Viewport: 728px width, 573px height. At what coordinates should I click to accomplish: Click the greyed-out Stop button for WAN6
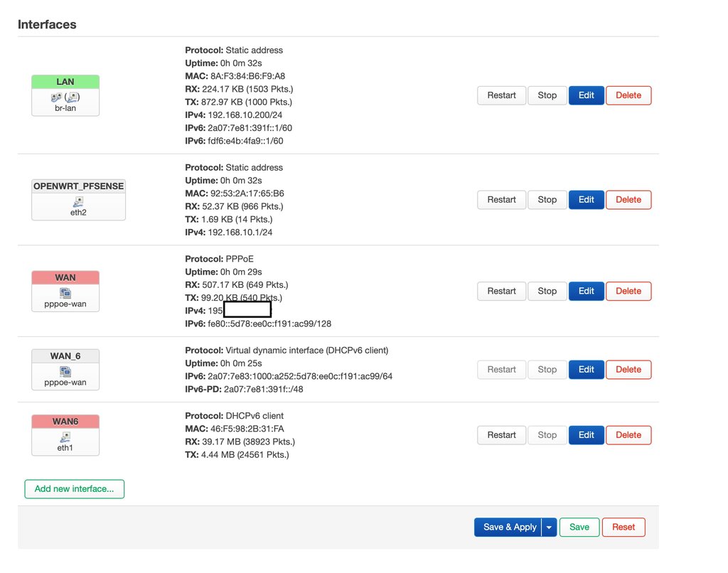pyautogui.click(x=547, y=435)
